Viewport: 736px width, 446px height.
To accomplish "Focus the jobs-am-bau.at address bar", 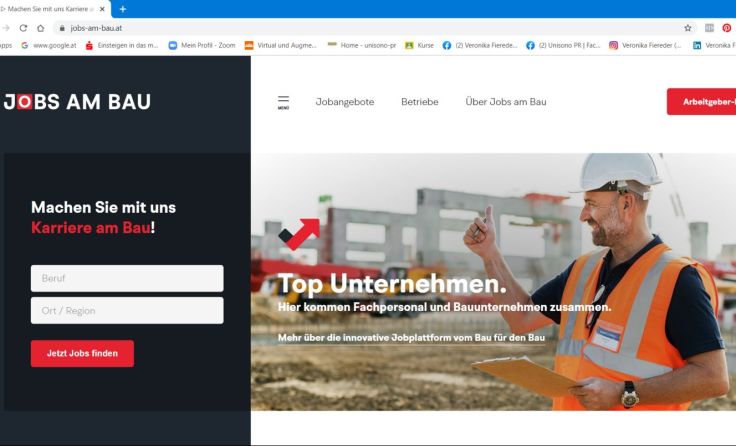I will coord(374,28).
